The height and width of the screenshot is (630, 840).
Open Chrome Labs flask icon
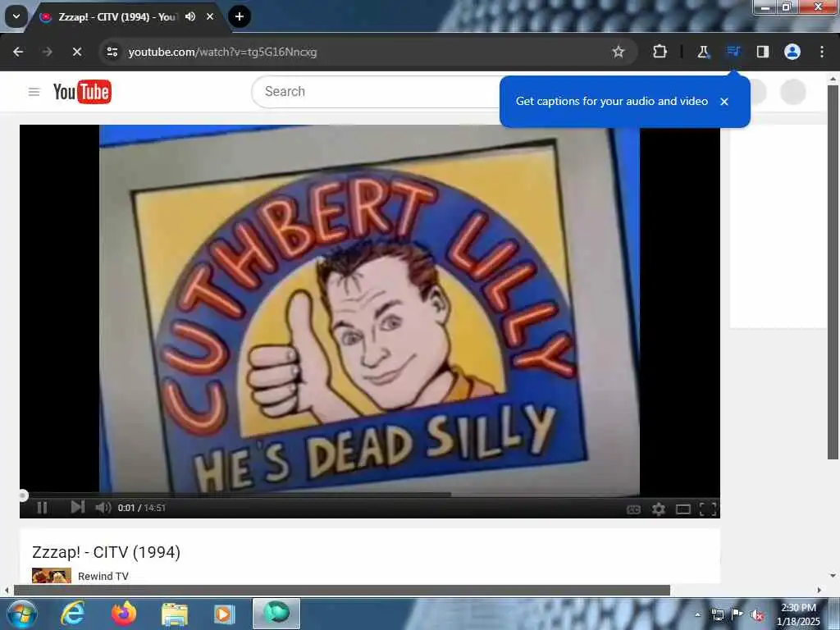click(x=703, y=52)
